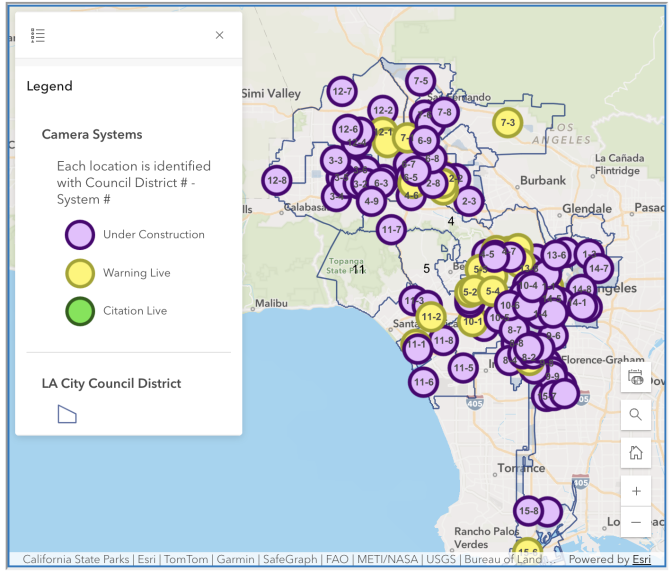The height and width of the screenshot is (573, 672).
Task: Click the Florence-Graham map label
Action: [603, 360]
